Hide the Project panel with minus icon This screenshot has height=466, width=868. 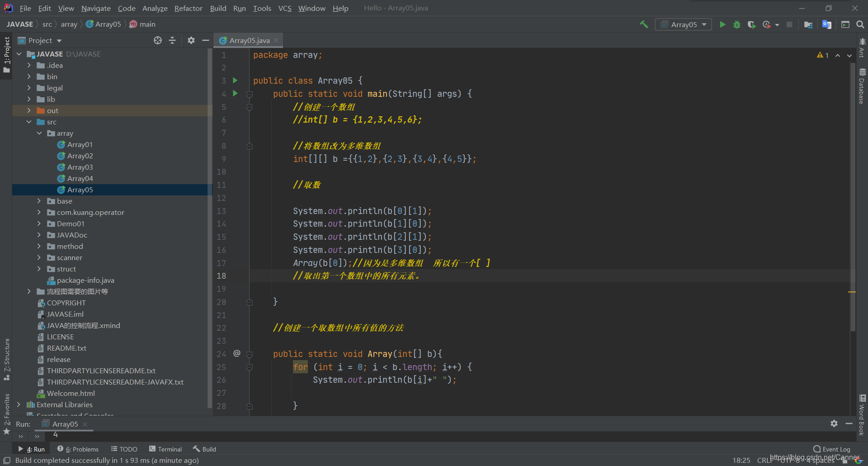206,40
